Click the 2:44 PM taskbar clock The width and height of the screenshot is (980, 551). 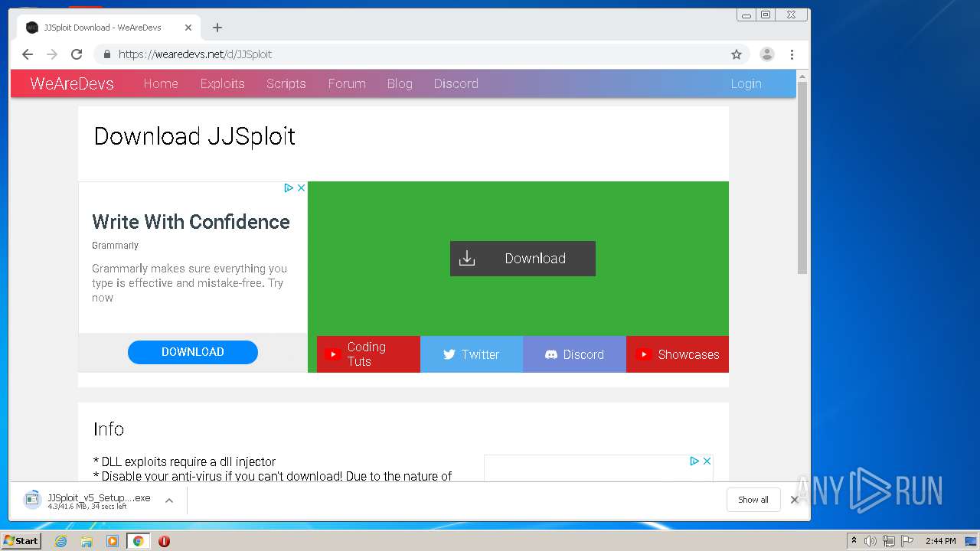(x=941, y=541)
